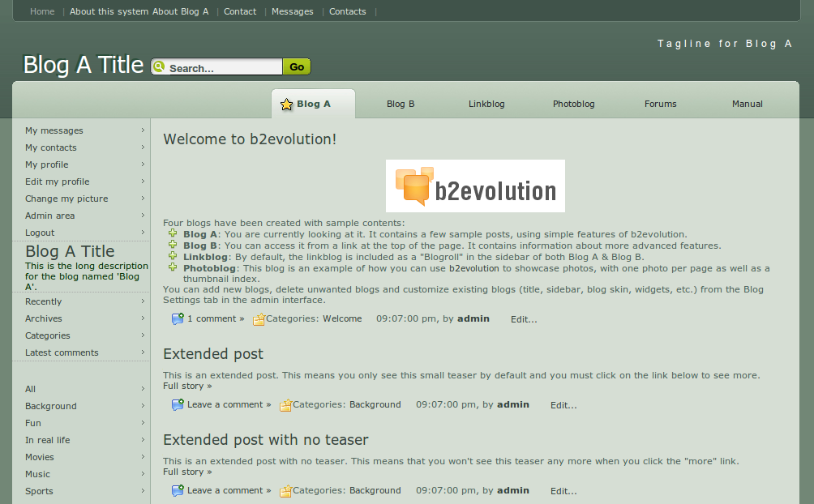Click the b2evolution logo image
The image size is (814, 504).
tap(475, 186)
